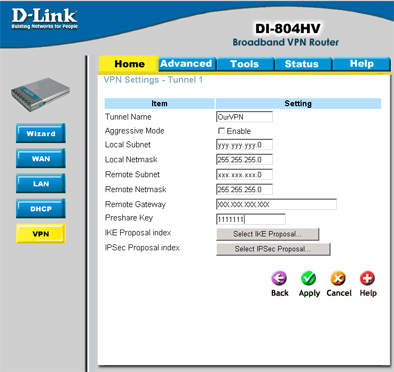
Task: Open the Advanced tab
Action: (186, 64)
